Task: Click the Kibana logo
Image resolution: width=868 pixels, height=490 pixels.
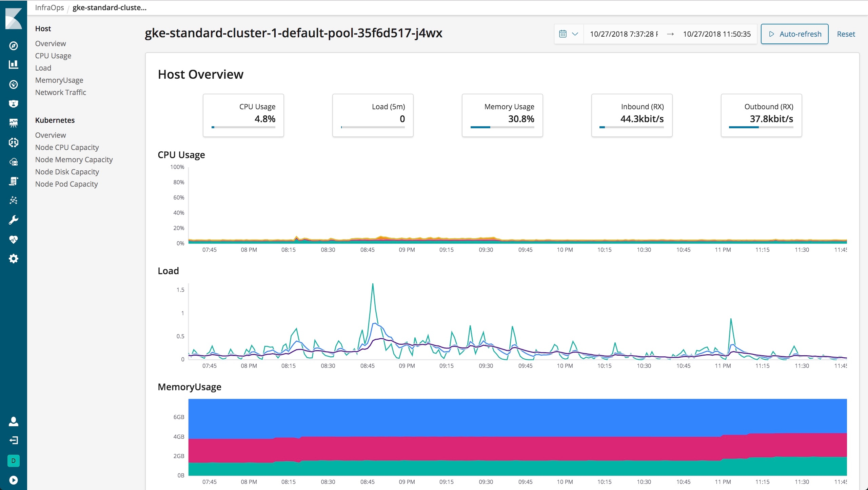Action: pos(14,19)
